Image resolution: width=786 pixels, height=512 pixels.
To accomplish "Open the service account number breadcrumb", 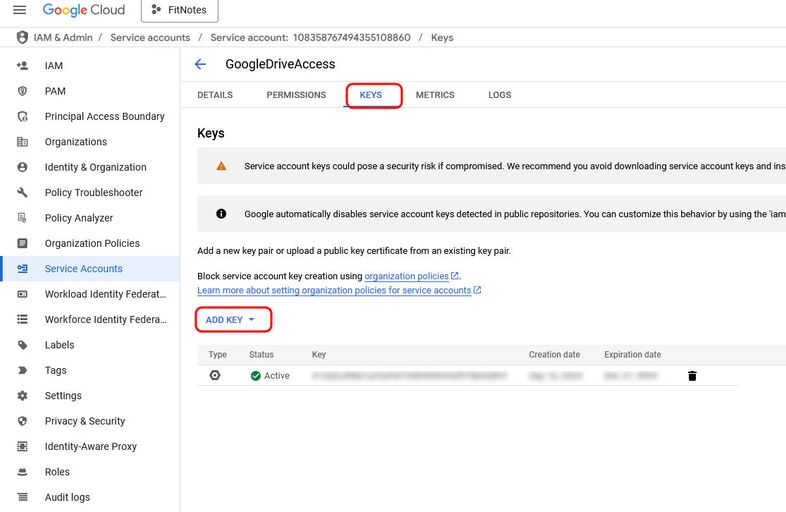I will [310, 38].
